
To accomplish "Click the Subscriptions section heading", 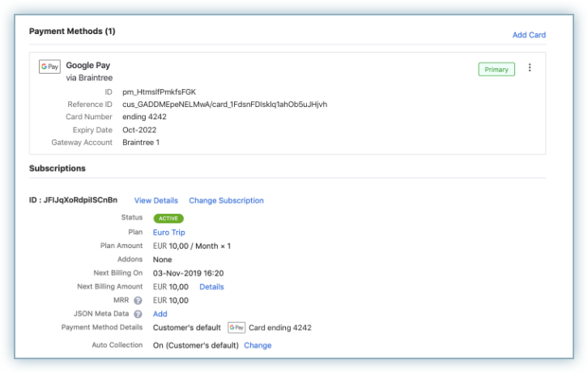I will [58, 169].
